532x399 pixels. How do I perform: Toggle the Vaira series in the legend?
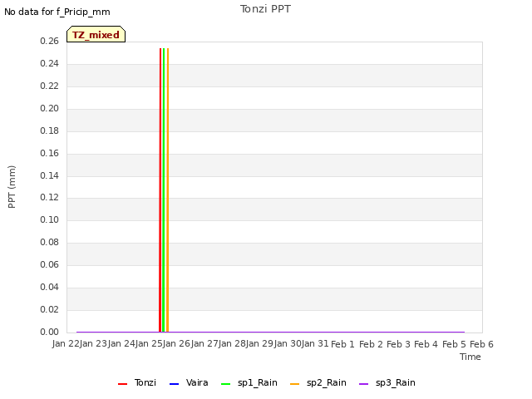tap(189, 382)
